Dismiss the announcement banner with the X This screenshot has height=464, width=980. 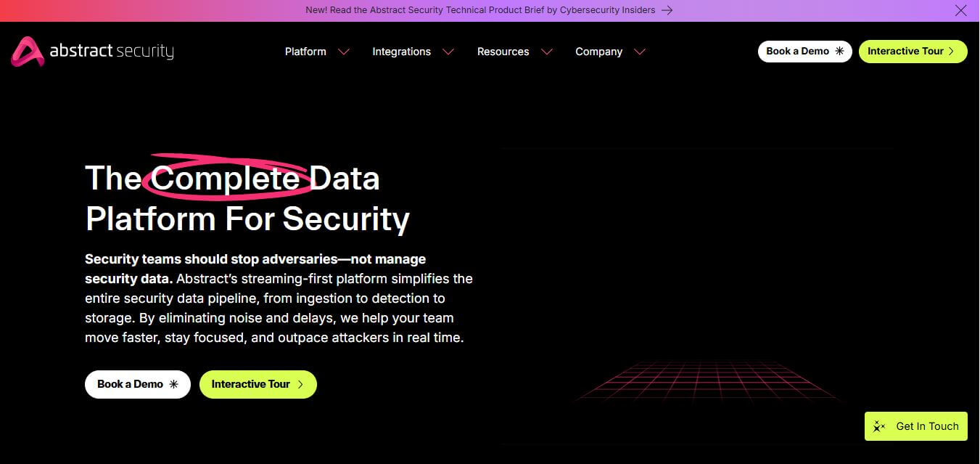click(960, 10)
